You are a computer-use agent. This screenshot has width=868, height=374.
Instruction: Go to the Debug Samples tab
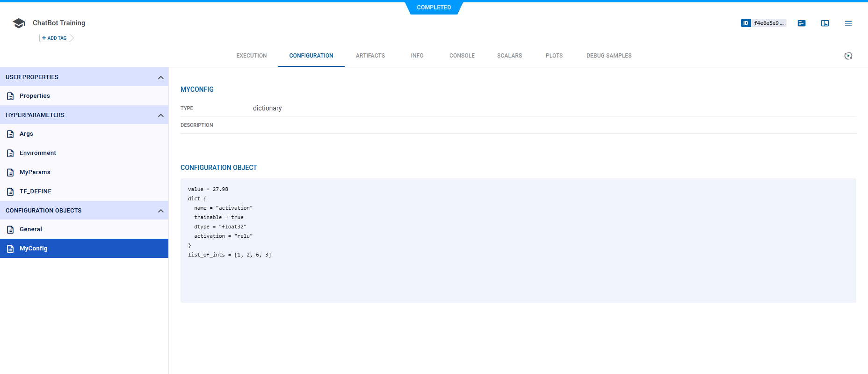click(x=608, y=56)
